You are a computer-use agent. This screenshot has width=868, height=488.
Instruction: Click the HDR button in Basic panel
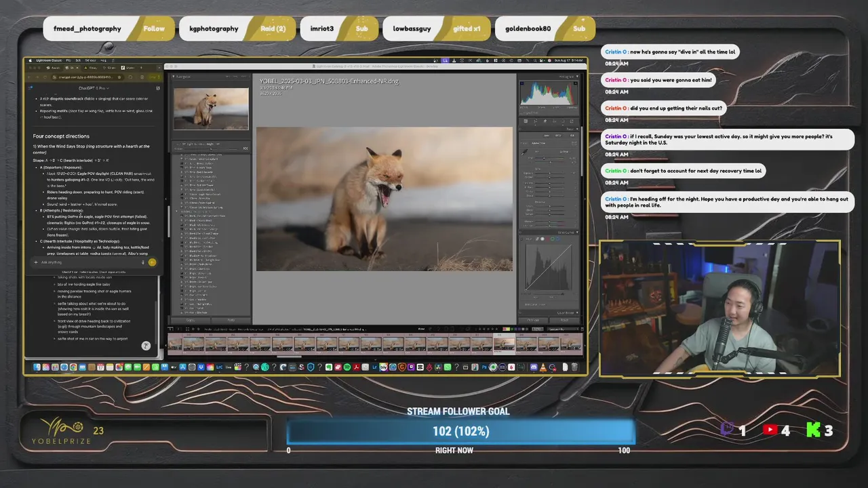[572, 136]
